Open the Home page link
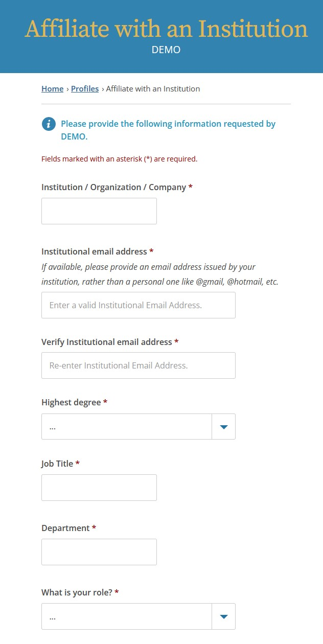 coord(53,88)
